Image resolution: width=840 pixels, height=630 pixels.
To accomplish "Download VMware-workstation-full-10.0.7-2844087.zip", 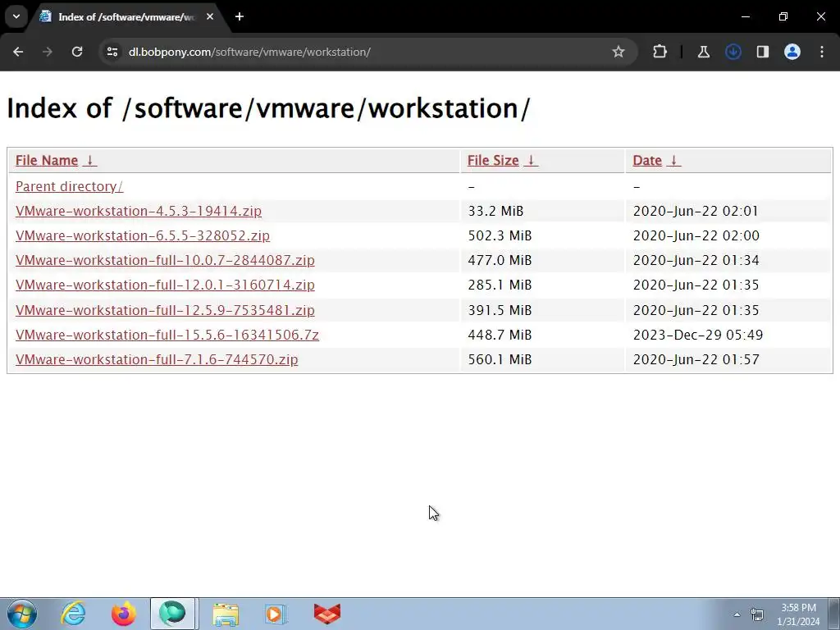I will (x=165, y=260).
